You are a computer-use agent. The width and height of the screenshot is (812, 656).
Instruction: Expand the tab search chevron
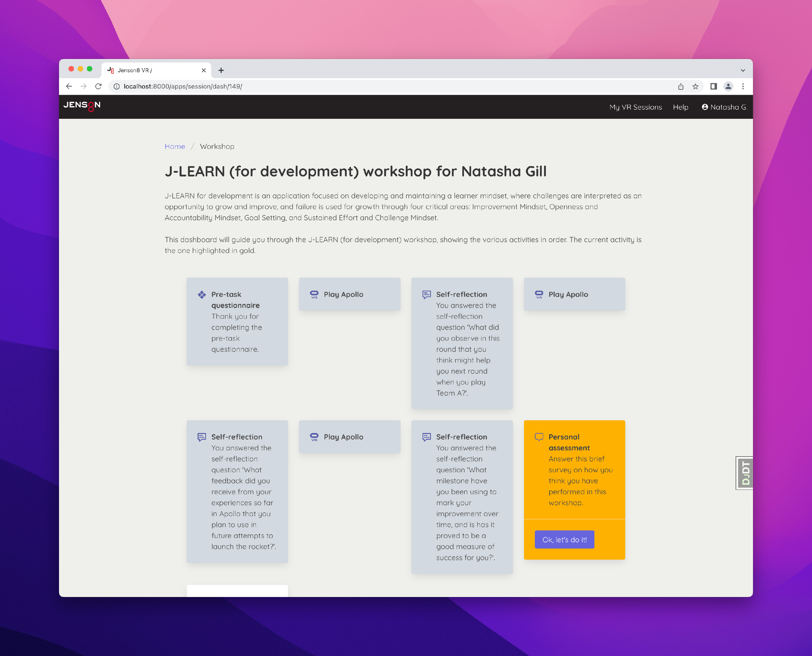(743, 70)
